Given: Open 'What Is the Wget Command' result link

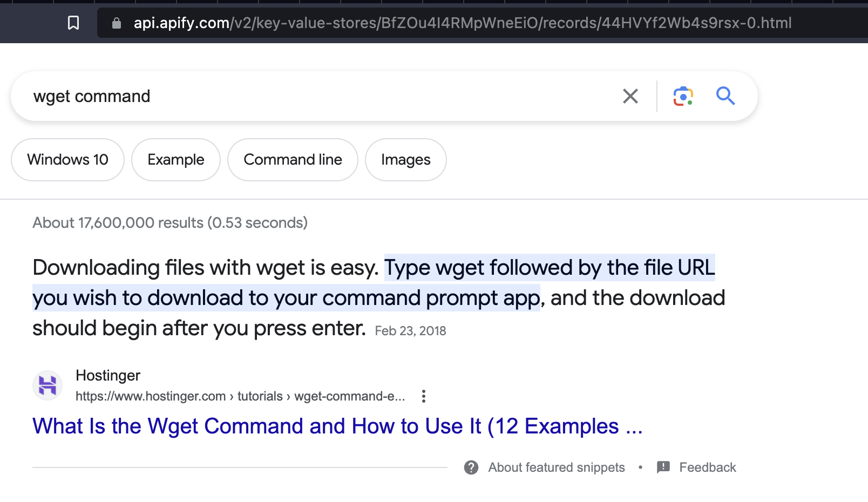Looking at the screenshot, I should [337, 426].
